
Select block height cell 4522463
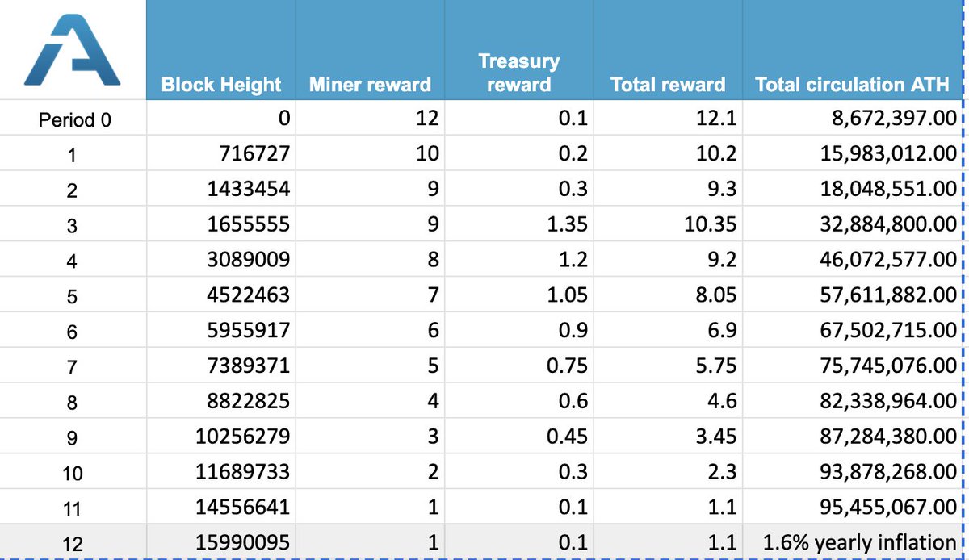[x=221, y=296]
